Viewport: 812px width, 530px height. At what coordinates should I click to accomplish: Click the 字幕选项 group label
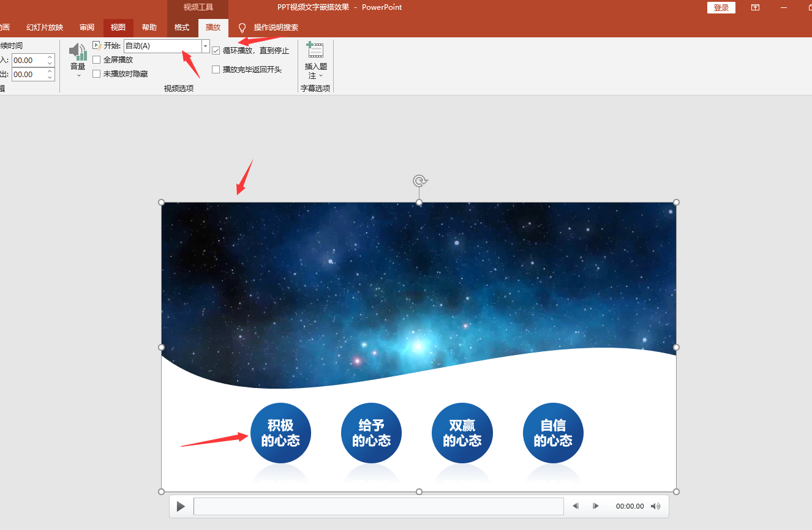click(315, 88)
